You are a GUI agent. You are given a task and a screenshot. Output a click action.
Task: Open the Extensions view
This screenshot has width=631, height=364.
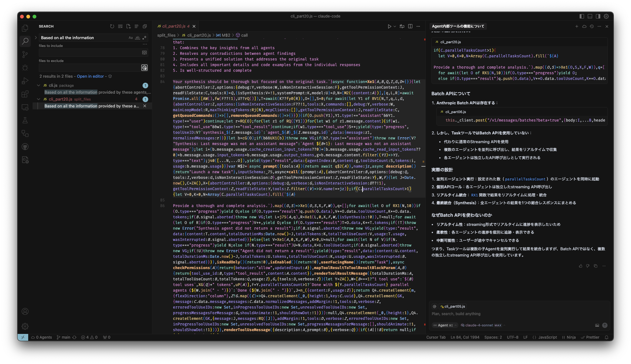(25, 94)
